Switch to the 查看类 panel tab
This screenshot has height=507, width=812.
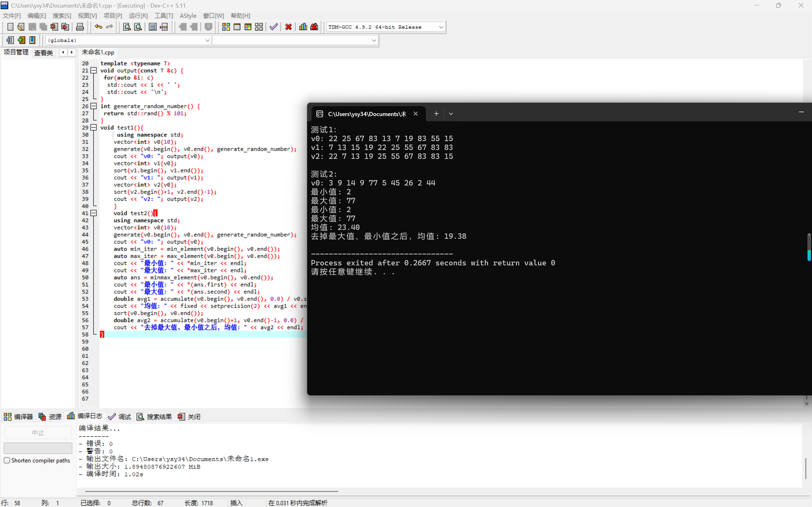[43, 52]
